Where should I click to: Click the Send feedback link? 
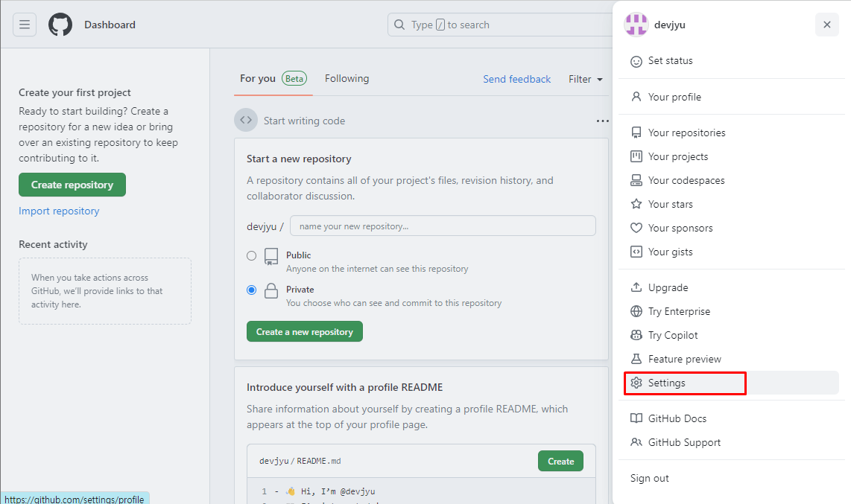coord(516,79)
